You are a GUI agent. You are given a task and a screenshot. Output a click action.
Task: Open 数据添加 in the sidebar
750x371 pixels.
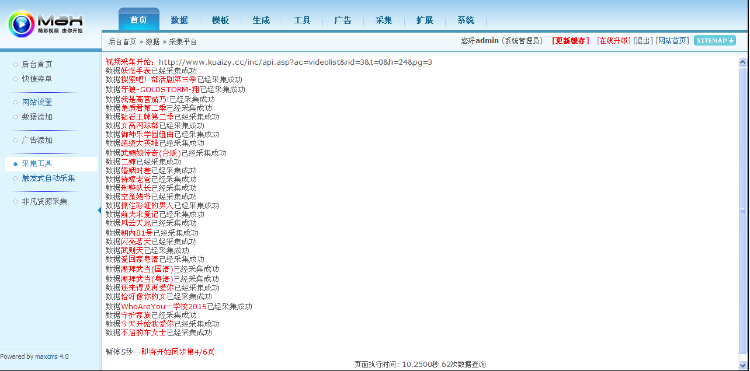37,117
